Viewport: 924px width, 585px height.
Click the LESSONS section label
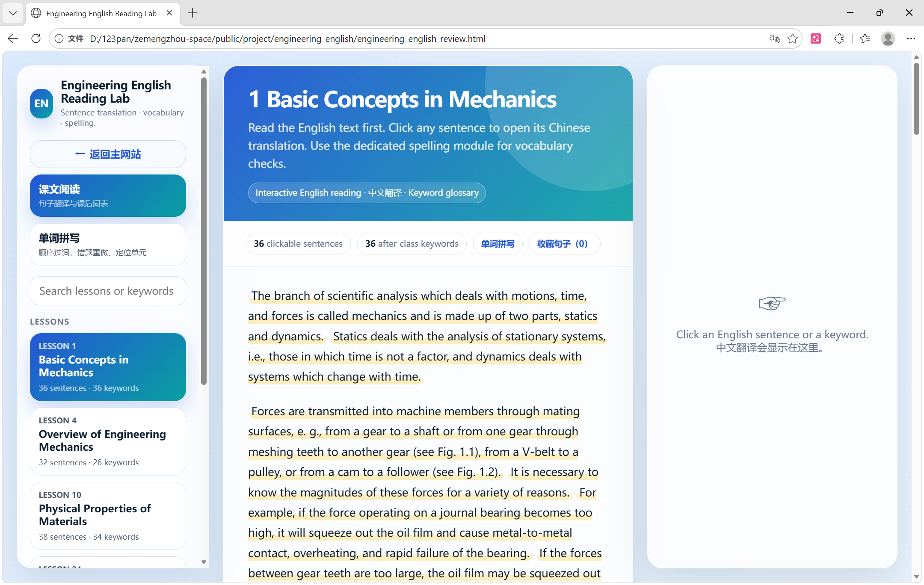point(50,322)
